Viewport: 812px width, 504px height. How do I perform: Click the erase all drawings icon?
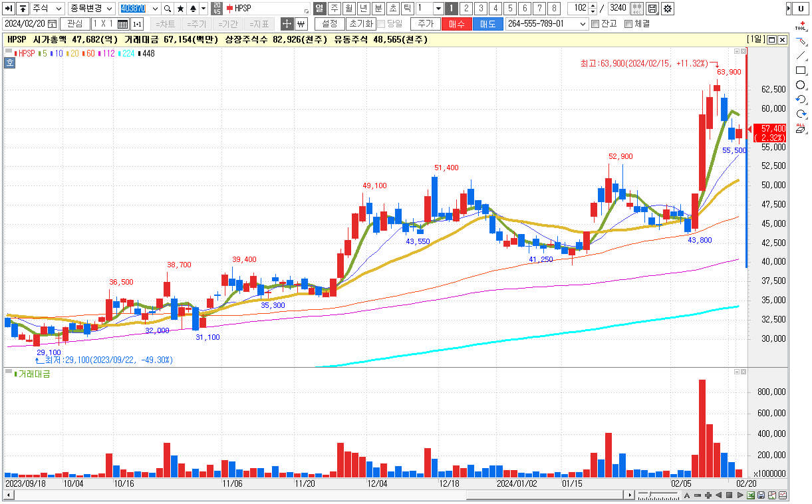point(801,129)
